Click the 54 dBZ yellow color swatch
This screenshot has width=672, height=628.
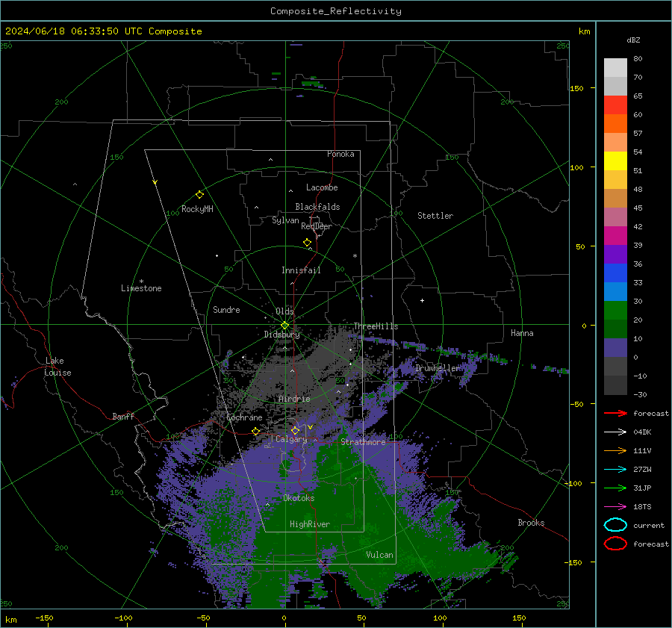615,161
